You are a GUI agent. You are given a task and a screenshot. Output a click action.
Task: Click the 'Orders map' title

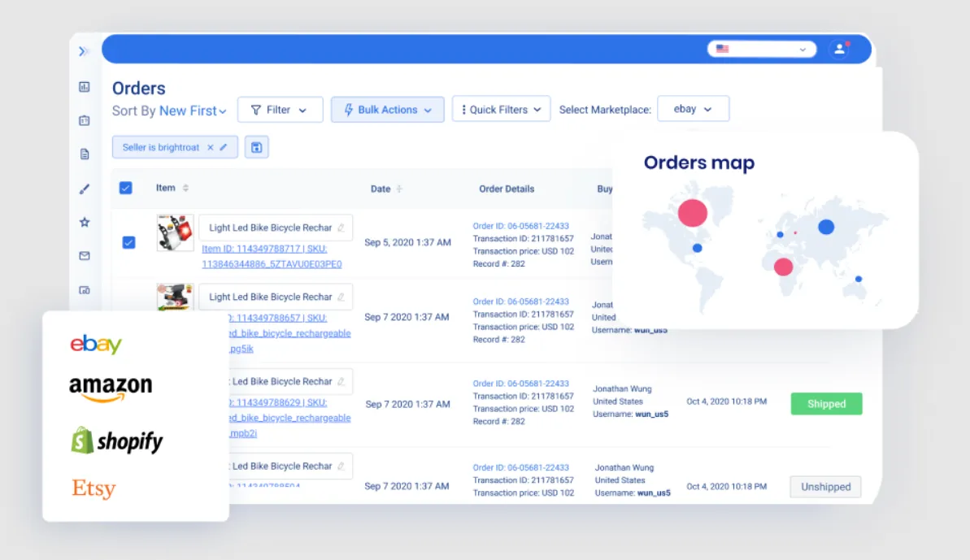tap(699, 163)
